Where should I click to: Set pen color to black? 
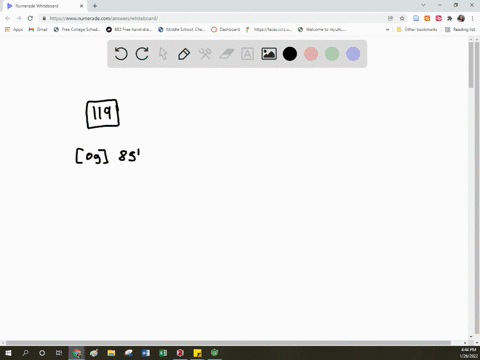(290, 54)
